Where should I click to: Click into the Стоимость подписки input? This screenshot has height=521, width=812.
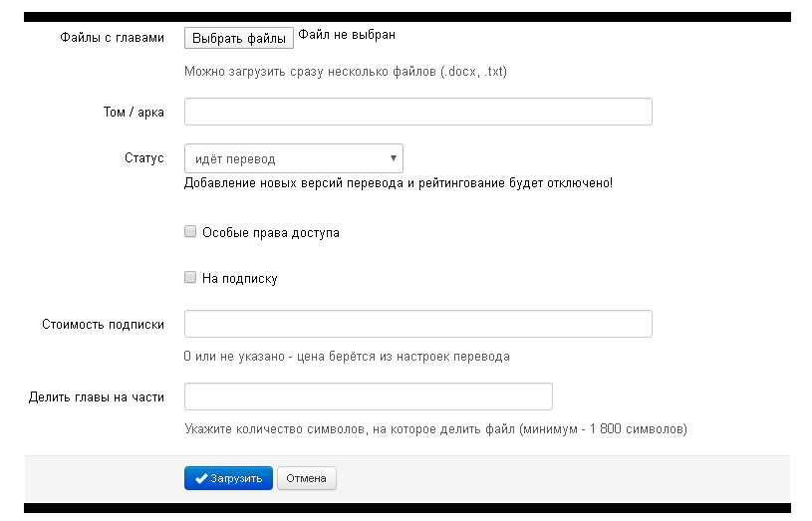418,324
